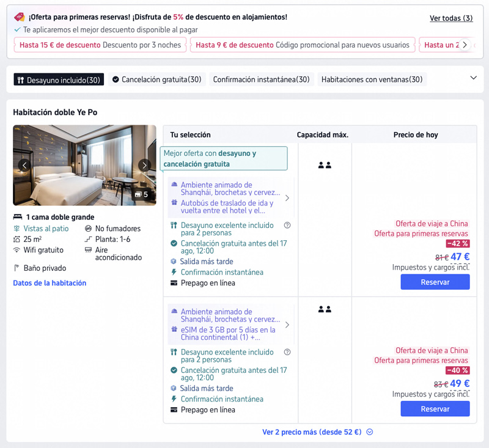This screenshot has height=448, width=489.
Task: Click the room size icon by 25 m²
Action: [17, 240]
